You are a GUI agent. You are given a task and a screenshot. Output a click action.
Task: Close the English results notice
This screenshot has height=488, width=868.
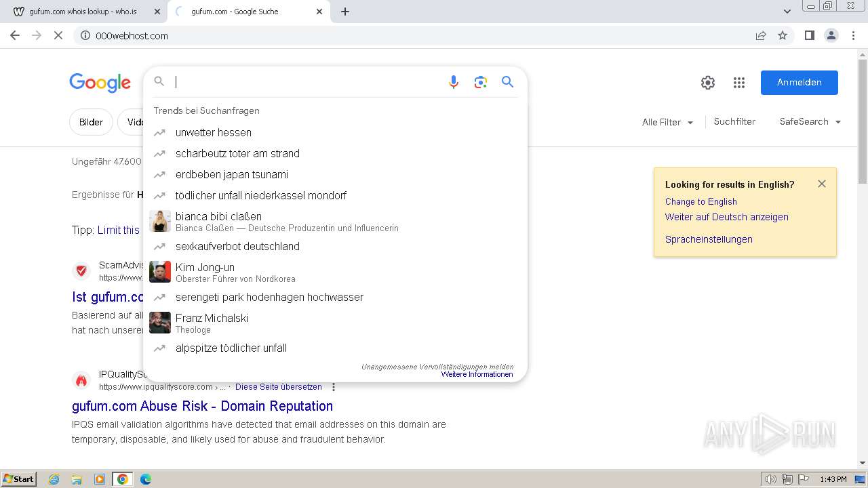pos(822,184)
